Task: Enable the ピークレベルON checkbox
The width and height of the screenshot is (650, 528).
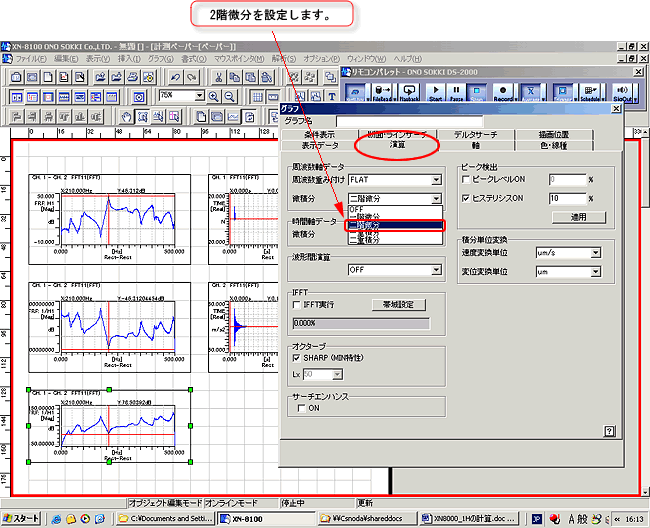Action: (466, 179)
